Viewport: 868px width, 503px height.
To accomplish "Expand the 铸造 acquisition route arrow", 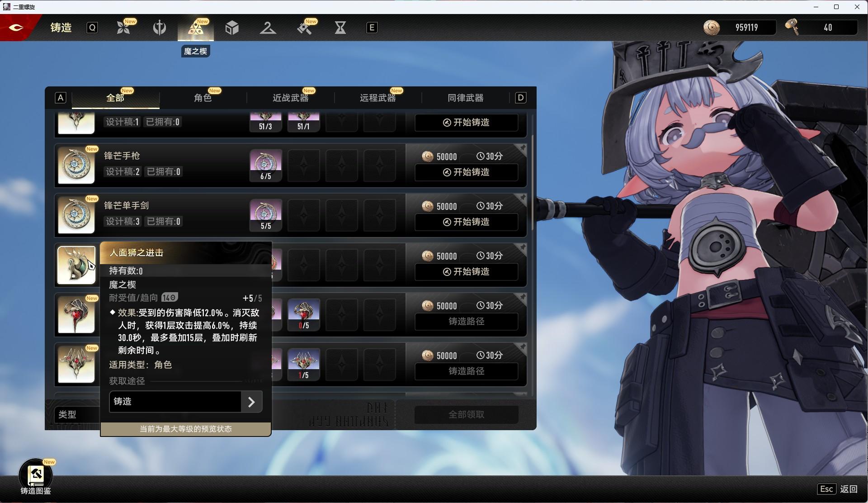I will coord(251,402).
